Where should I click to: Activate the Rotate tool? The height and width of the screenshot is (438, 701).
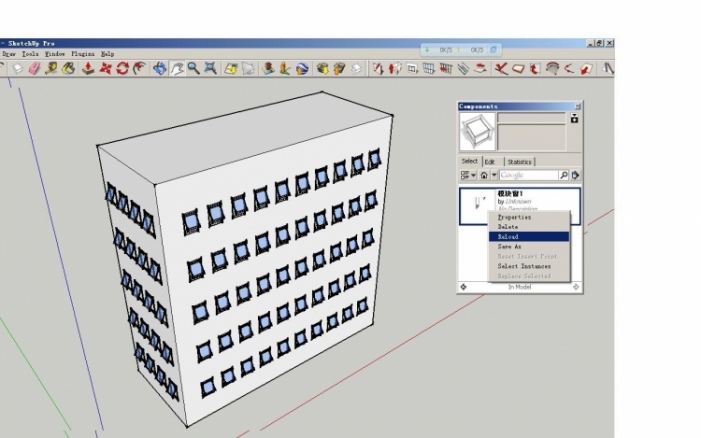click(123, 69)
